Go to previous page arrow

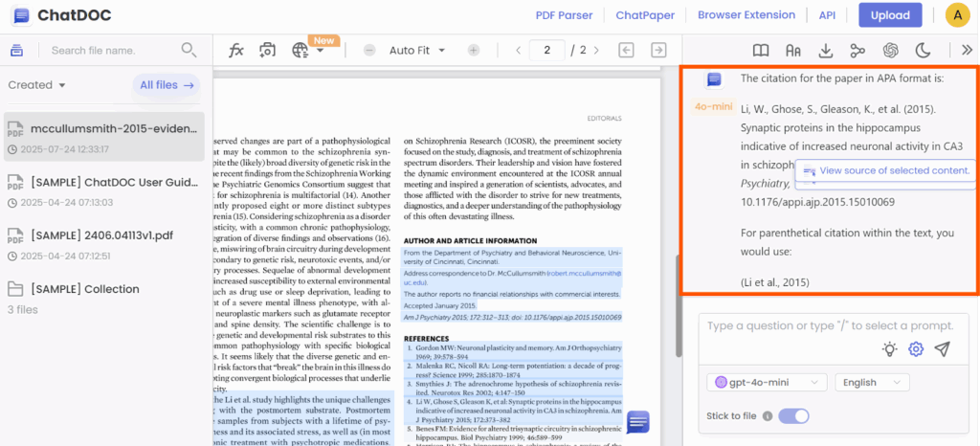point(518,51)
